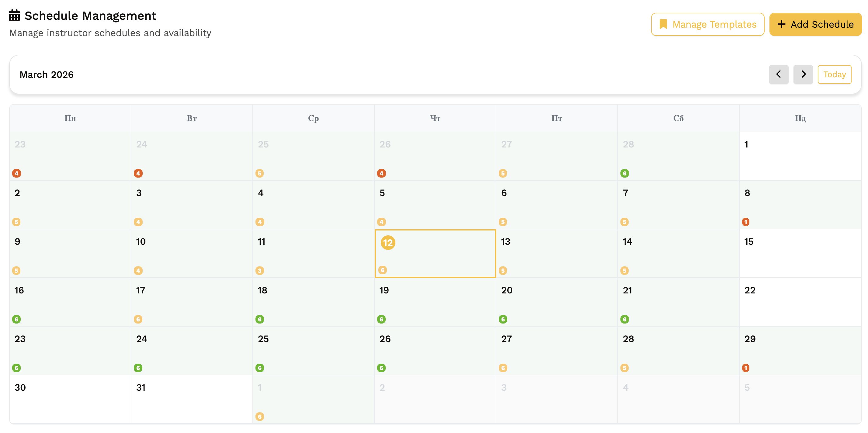Click red badge 1 on March 29
This screenshot has width=868, height=433.
[745, 368]
